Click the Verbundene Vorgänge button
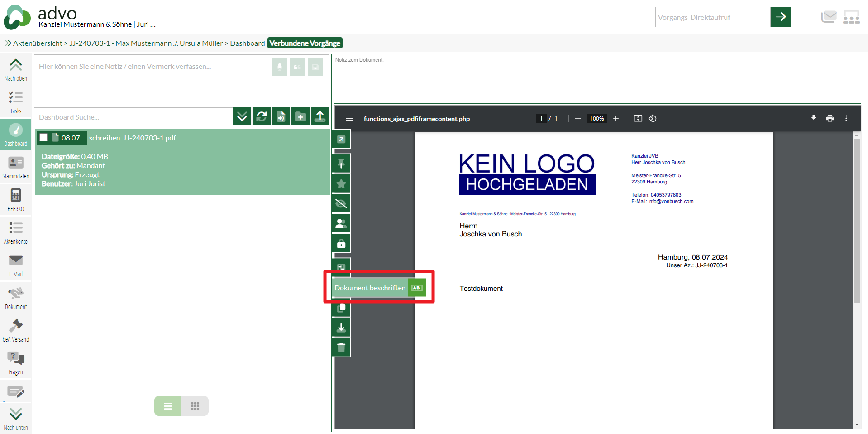 pos(305,43)
